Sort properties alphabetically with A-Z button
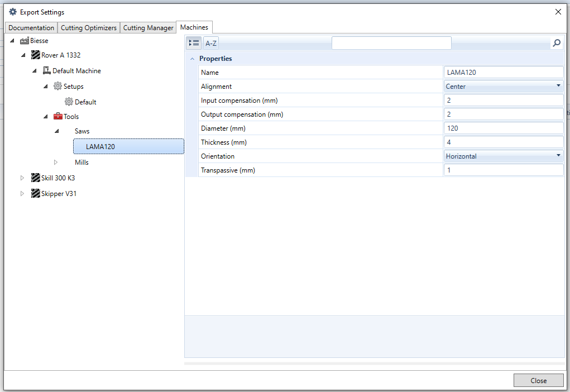Image resolution: width=570 pixels, height=392 pixels. coord(211,43)
